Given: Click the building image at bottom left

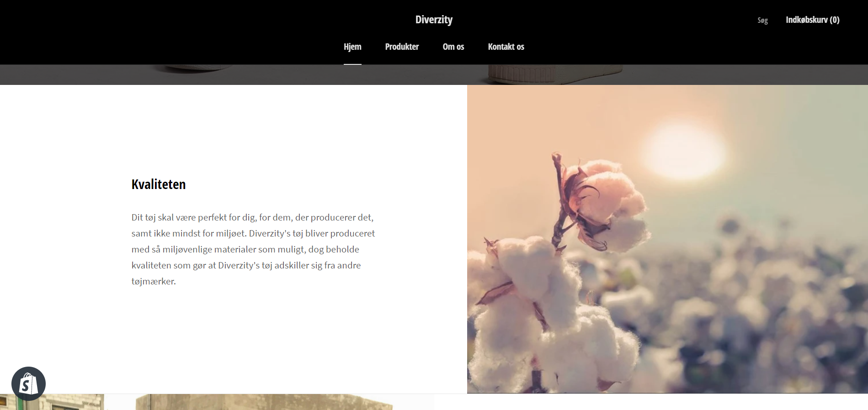Looking at the screenshot, I should (x=52, y=402).
